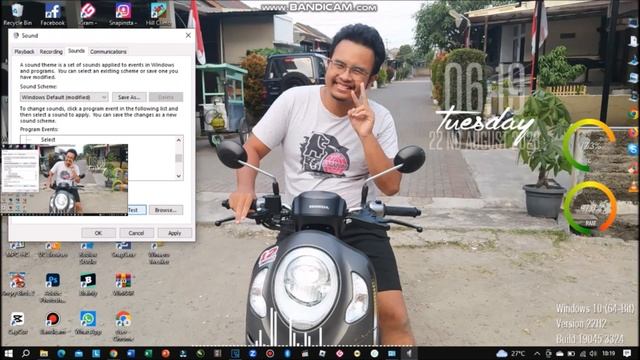The height and width of the screenshot is (360, 640).
Task: Click the Program Events scroll down arrow
Action: (x=179, y=176)
